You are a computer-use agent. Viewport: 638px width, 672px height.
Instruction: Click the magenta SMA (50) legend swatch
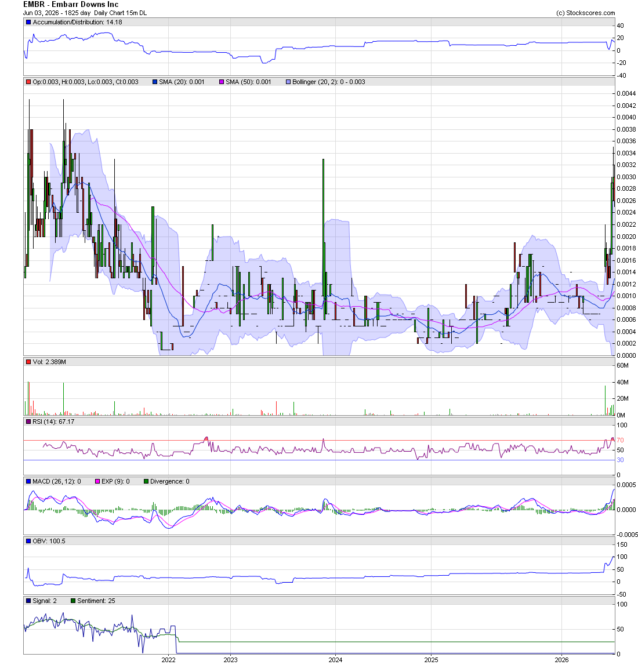coord(222,82)
